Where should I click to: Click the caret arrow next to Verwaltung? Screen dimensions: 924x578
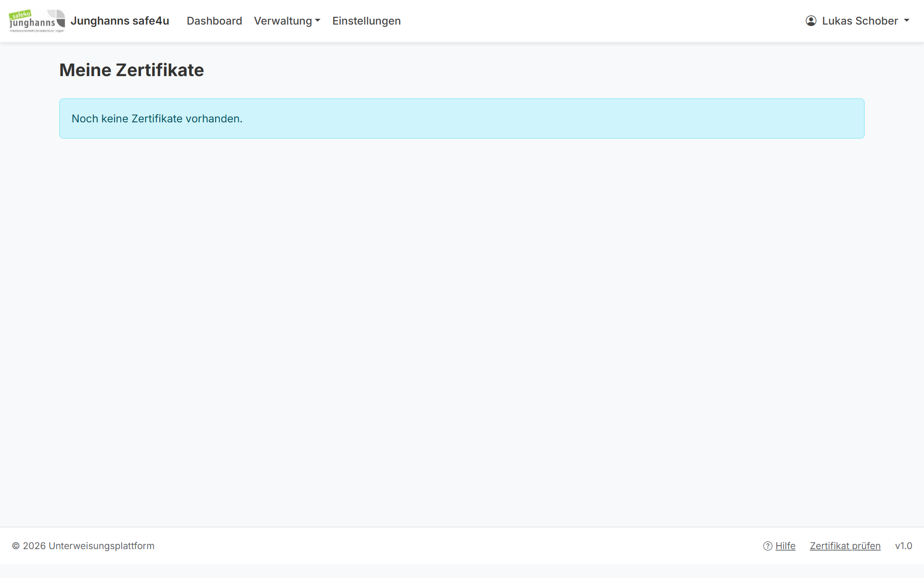pyautogui.click(x=318, y=21)
